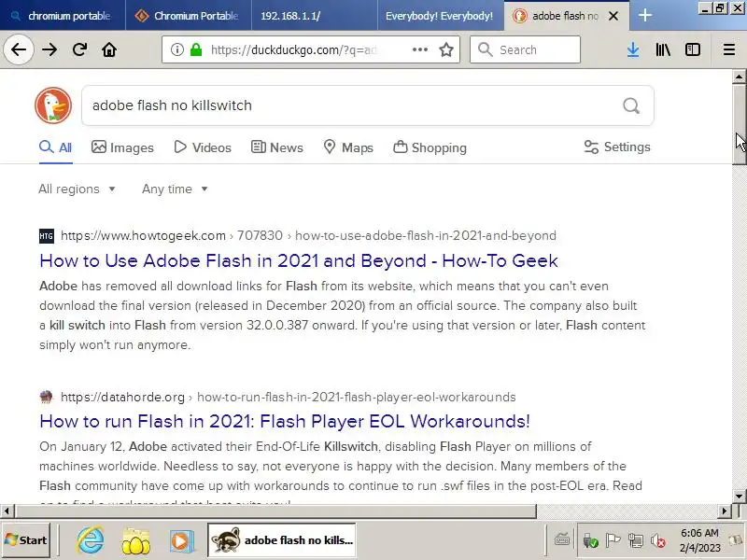Switch to the chromium portable search tab
Image resolution: width=747 pixels, height=560 pixels.
click(x=63, y=16)
